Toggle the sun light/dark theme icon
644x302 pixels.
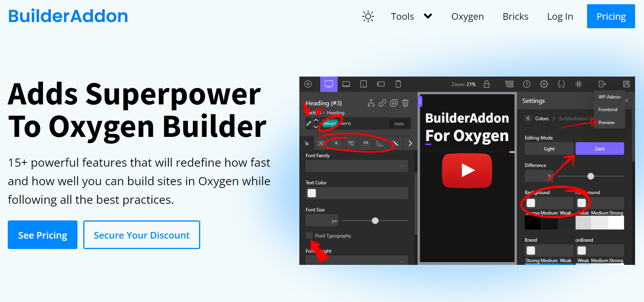(368, 16)
